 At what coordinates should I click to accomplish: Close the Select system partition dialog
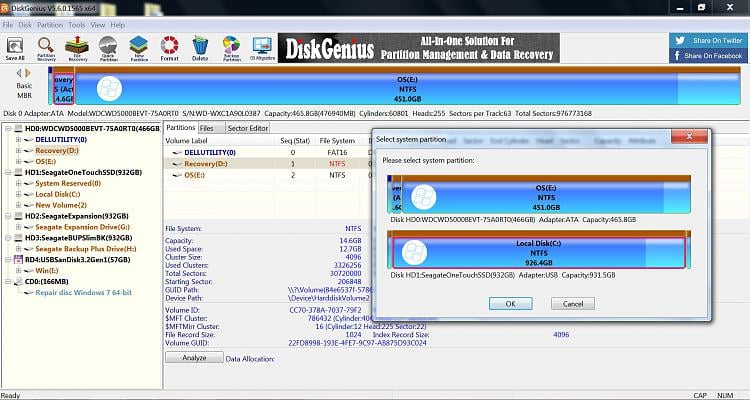(x=689, y=136)
